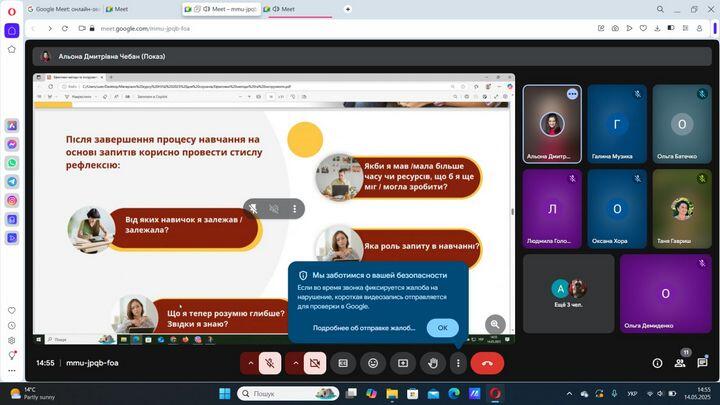Switch to Google Meet онлайн browser tab
This screenshot has height=405, width=720.
[x=64, y=9]
